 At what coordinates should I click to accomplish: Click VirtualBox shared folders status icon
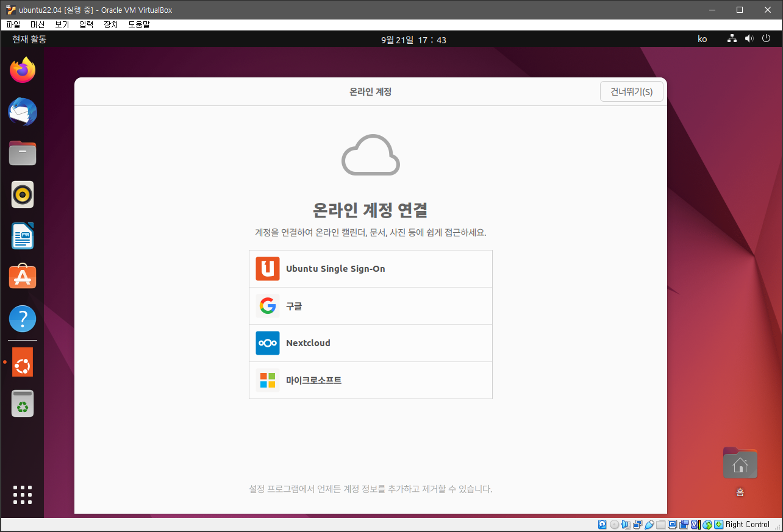tap(661, 524)
